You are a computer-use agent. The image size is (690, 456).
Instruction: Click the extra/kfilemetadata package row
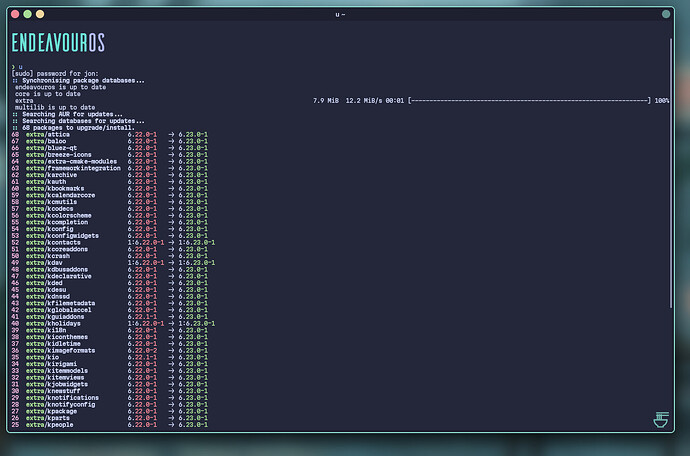[110, 303]
